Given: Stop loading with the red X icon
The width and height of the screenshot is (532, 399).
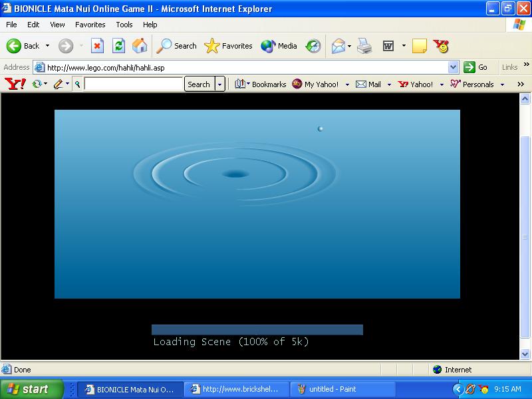Looking at the screenshot, I should click(x=97, y=46).
